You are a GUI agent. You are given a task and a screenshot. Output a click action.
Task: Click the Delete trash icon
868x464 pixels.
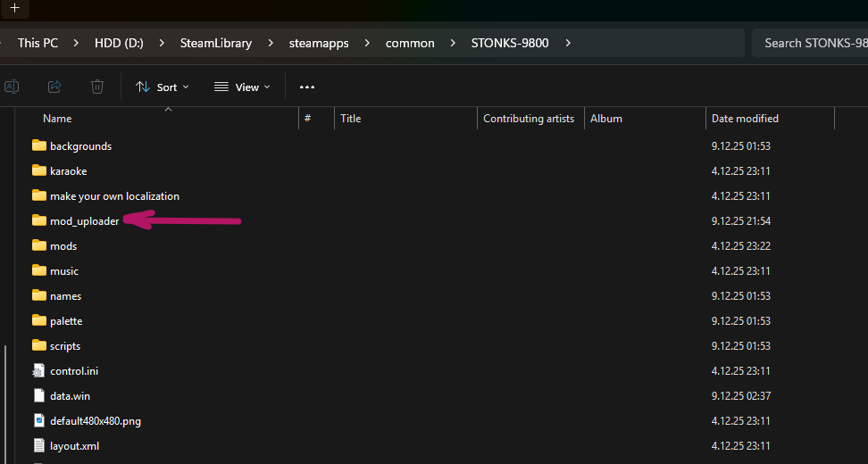point(97,87)
